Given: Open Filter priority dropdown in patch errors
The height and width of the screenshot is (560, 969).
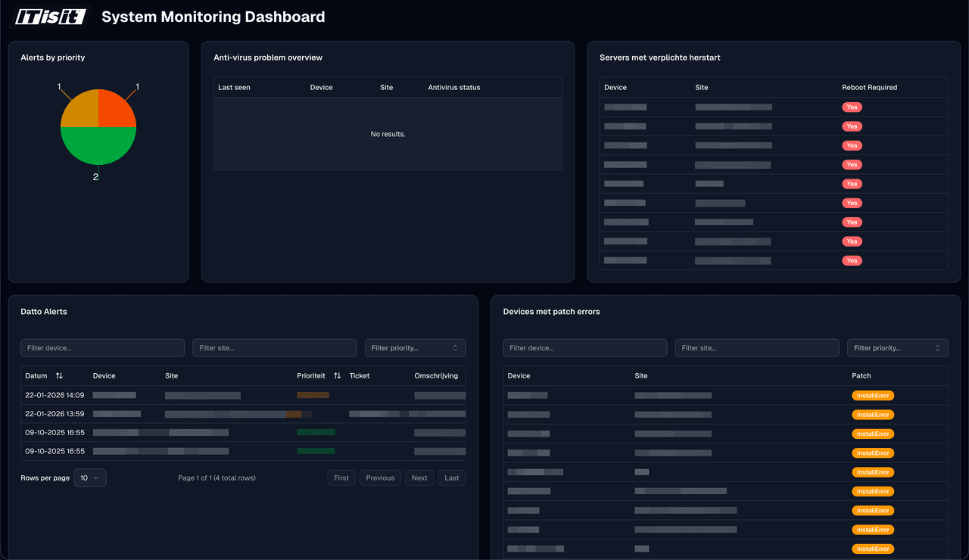Looking at the screenshot, I should point(897,348).
